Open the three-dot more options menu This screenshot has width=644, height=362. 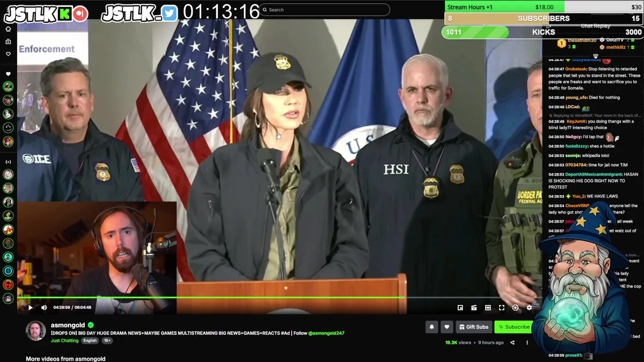(527, 343)
